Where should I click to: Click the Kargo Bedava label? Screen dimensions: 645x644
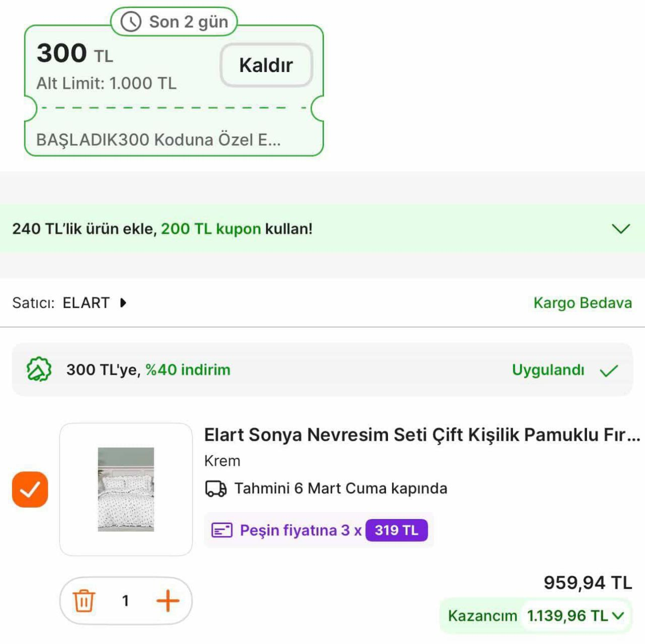[583, 303]
